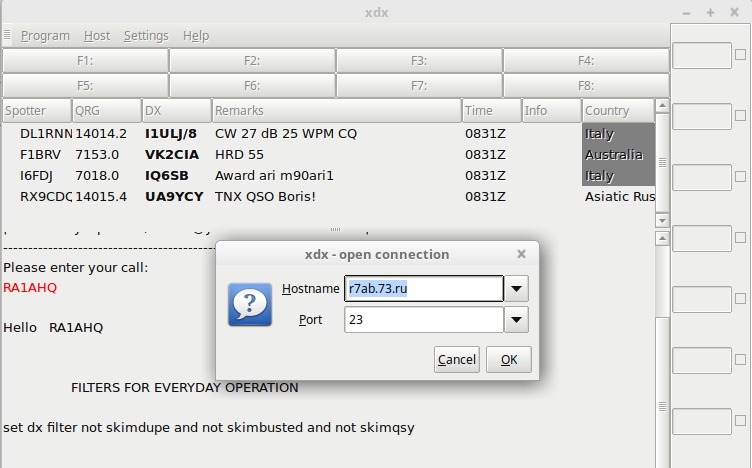Click the menu bar grip handle
Screen dimensions: 752x468
point(7,36)
